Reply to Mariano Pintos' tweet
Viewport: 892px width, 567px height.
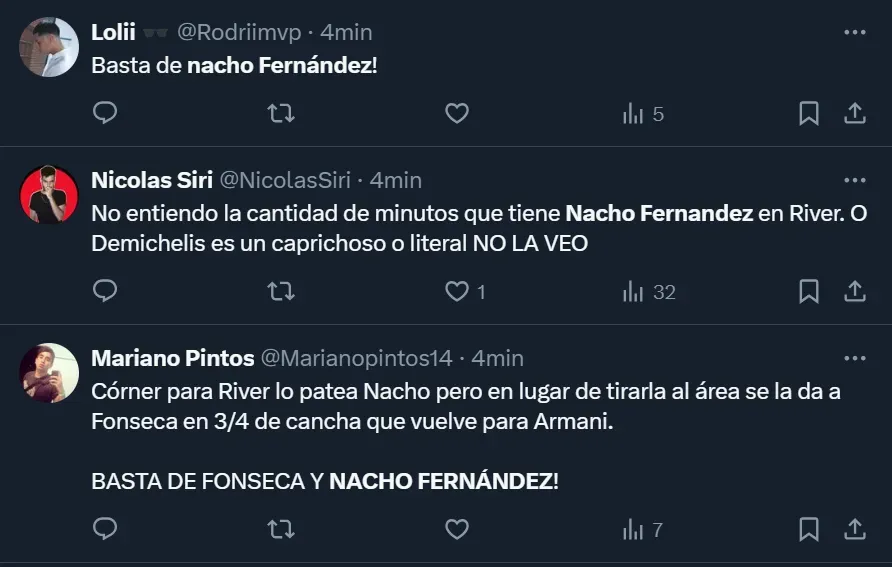click(105, 529)
